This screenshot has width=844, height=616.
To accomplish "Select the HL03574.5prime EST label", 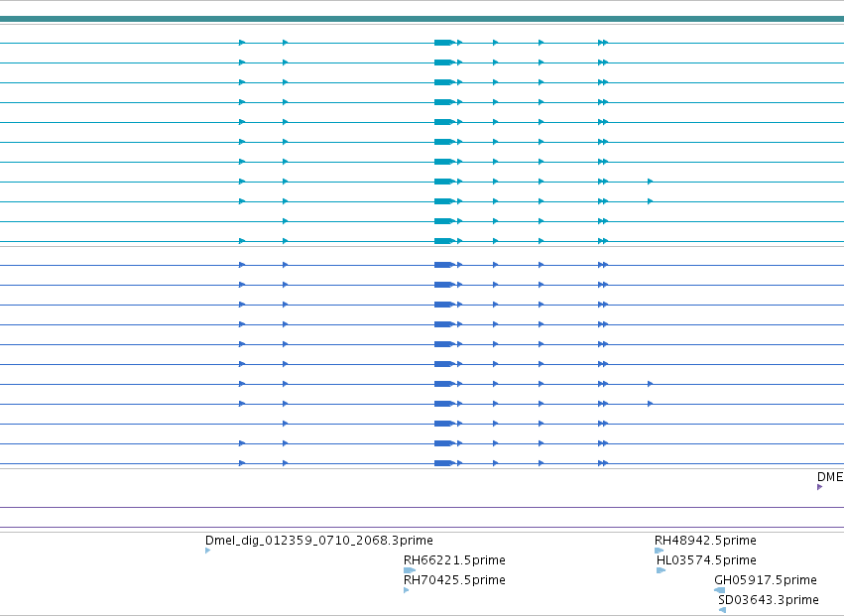I will point(706,560).
